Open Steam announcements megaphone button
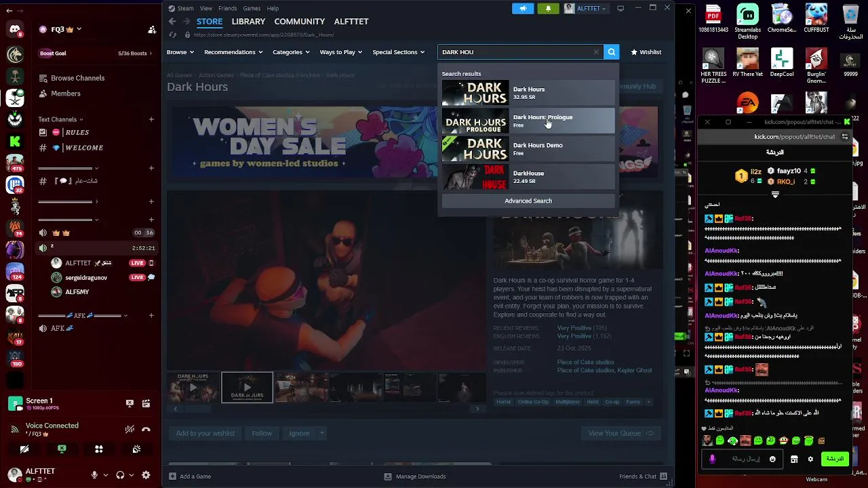Screen dimensions: 868x488 pyautogui.click(x=523, y=8)
